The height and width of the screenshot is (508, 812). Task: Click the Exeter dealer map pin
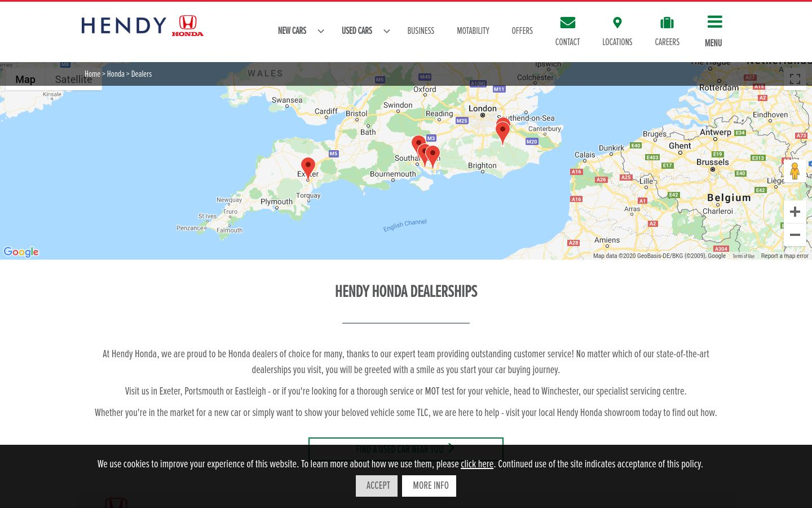point(308,168)
